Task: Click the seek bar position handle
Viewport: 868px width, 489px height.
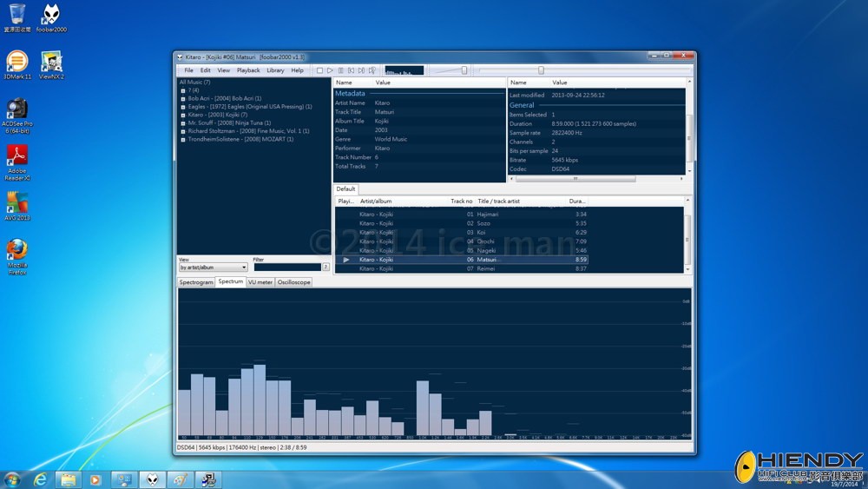Action: click(x=541, y=70)
